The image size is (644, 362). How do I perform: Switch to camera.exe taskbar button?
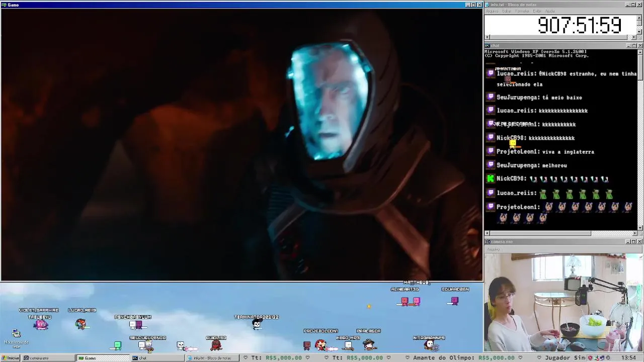[x=48, y=358]
